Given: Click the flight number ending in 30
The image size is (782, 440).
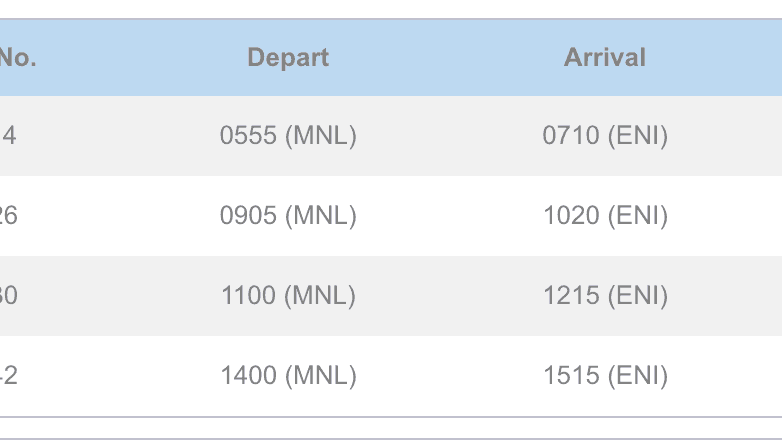Looking at the screenshot, I should click(8, 296).
